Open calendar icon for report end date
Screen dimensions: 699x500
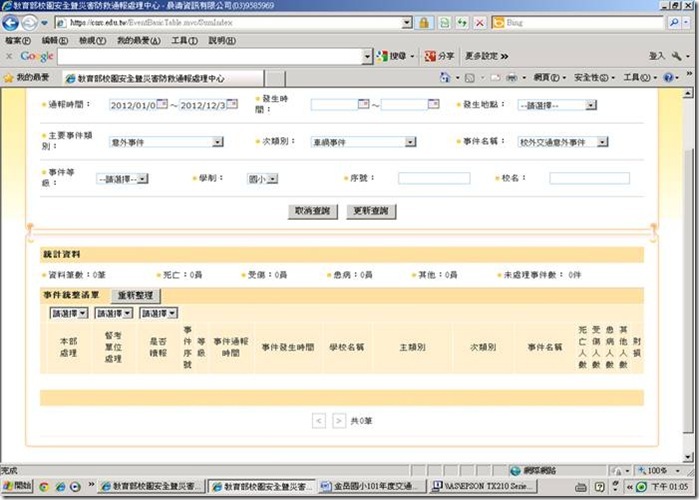click(x=232, y=104)
